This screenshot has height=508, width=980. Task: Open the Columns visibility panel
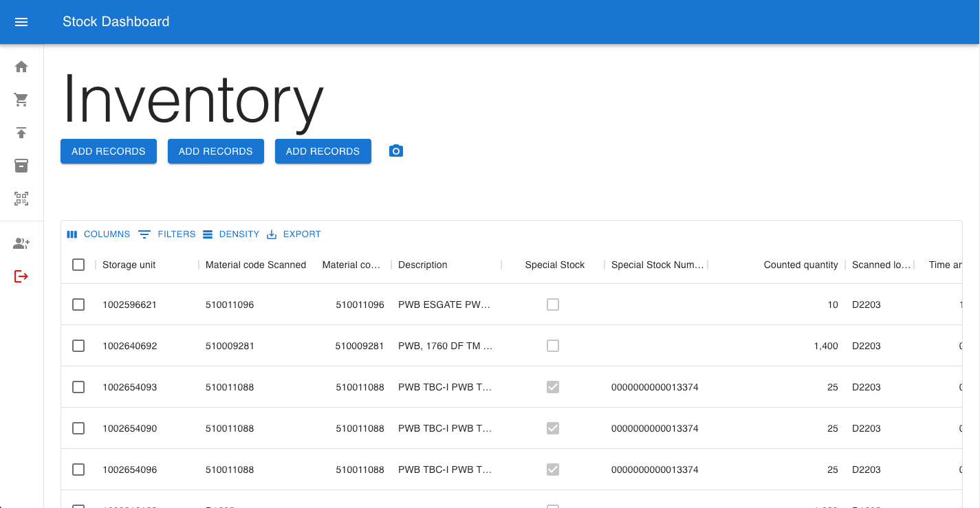(x=98, y=234)
